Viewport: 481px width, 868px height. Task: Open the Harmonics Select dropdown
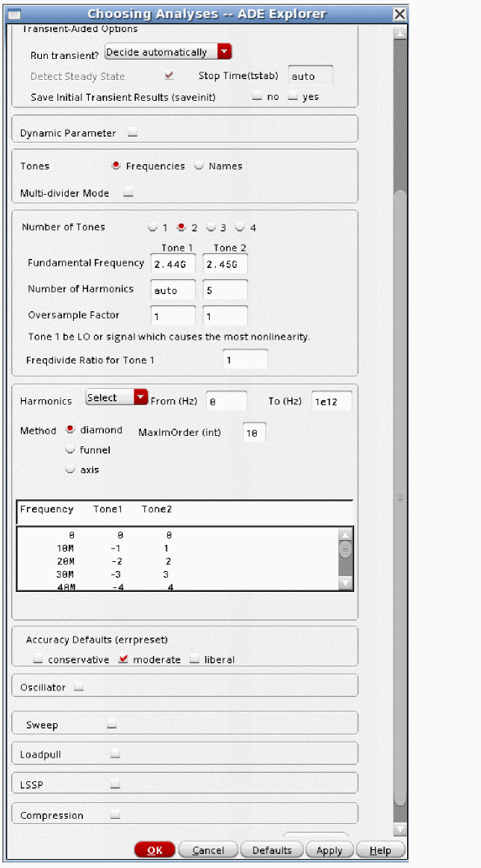[140, 398]
